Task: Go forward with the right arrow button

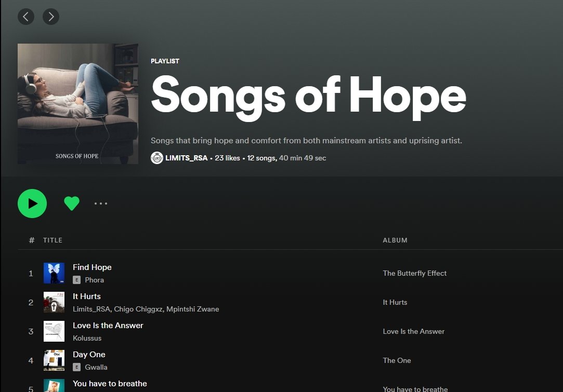Action: [x=51, y=17]
